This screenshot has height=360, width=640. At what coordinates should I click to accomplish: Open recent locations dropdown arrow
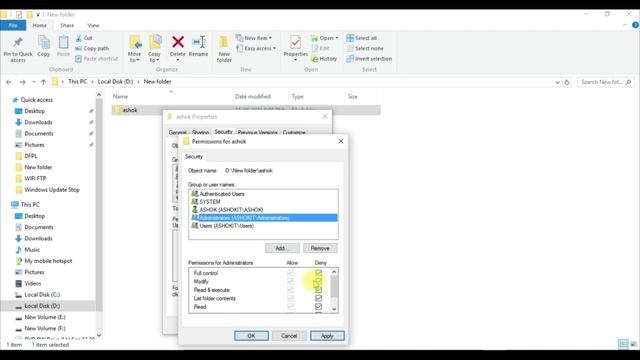33,82
